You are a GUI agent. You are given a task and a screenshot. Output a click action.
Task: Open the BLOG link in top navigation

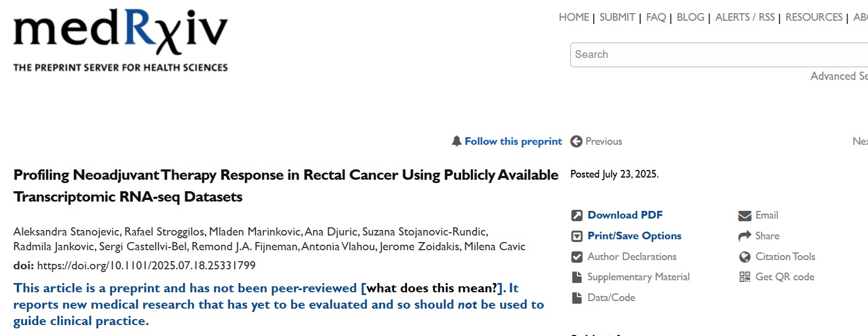click(x=690, y=17)
